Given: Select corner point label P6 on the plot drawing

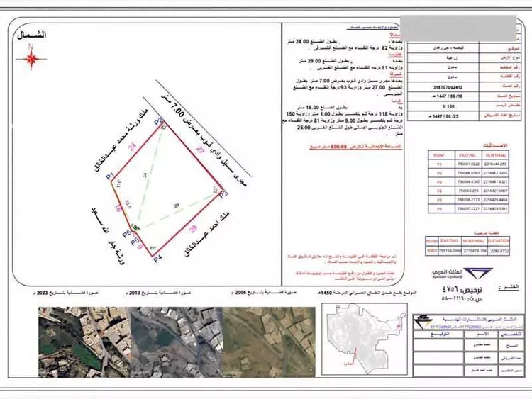Looking at the screenshot, I should click(127, 234).
